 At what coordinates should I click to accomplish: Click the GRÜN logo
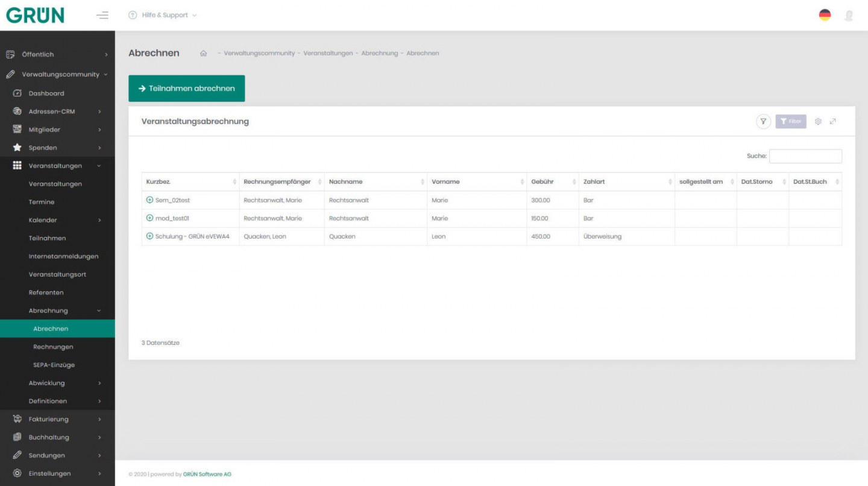tap(35, 15)
